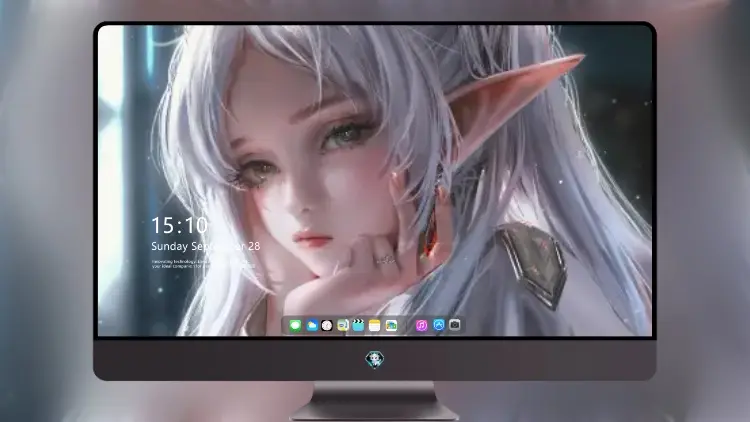Open the blue App Store icon
This screenshot has width=750, height=422.
439,325
